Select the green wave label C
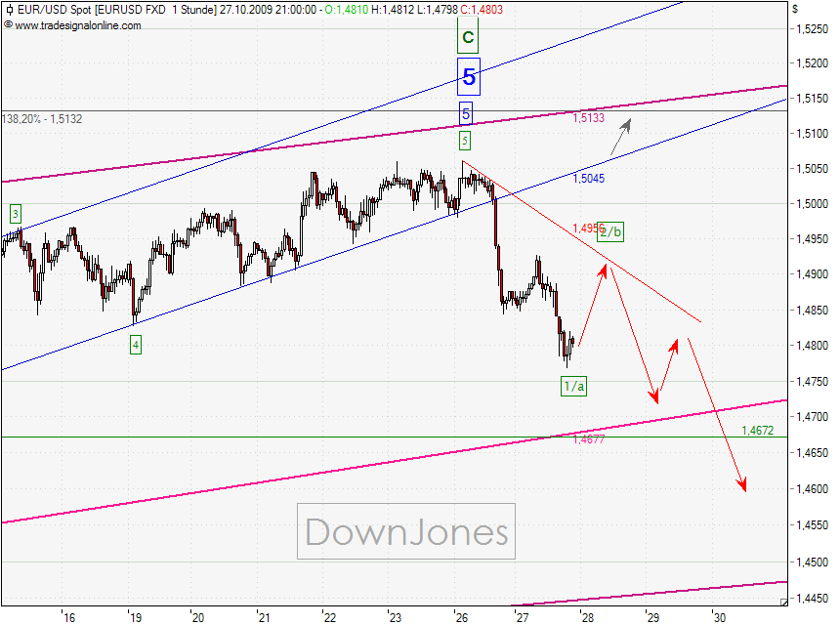 point(468,37)
